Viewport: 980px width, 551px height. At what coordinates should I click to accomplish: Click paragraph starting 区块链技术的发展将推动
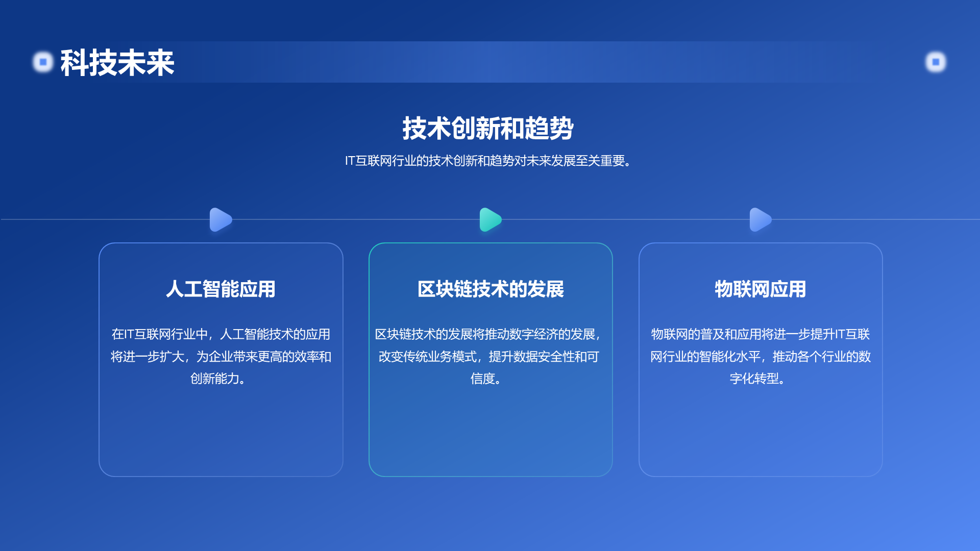pyautogui.click(x=489, y=356)
